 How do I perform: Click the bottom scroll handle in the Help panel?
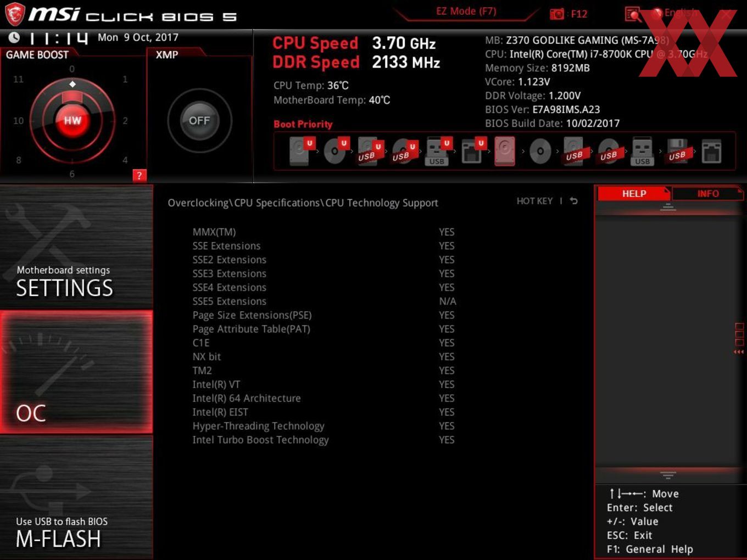(668, 475)
